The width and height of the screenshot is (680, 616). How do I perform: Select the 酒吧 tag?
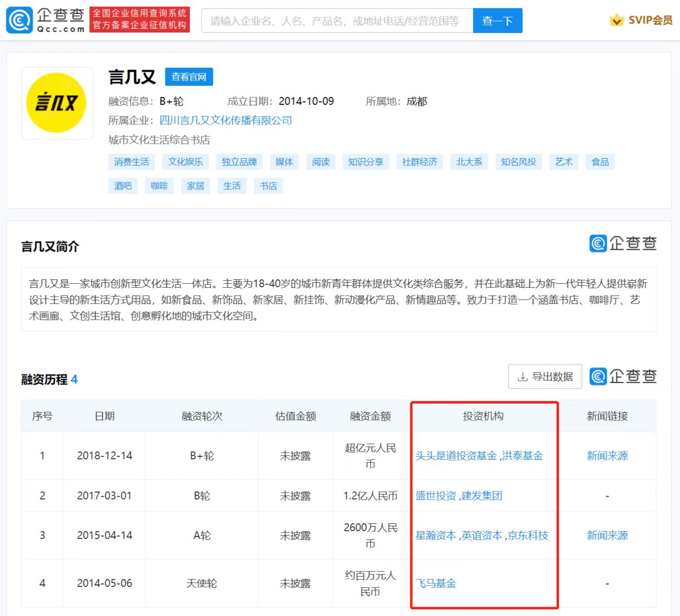point(123,186)
